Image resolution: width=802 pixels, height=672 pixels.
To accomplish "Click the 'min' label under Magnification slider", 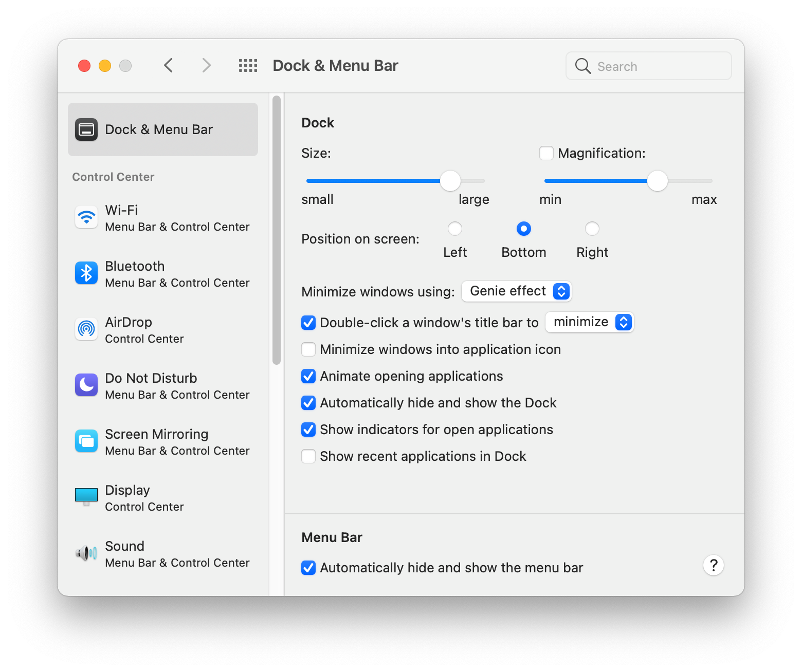I will click(x=550, y=199).
